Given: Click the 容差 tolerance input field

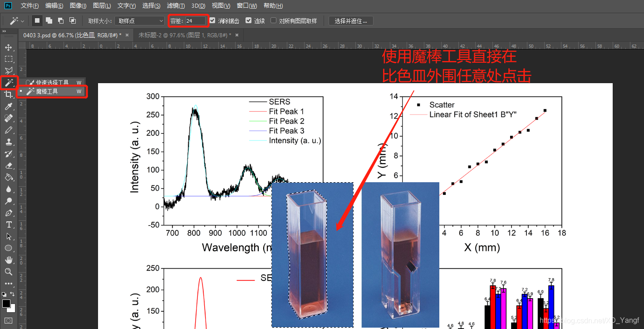Looking at the screenshot, I should pyautogui.click(x=195, y=21).
